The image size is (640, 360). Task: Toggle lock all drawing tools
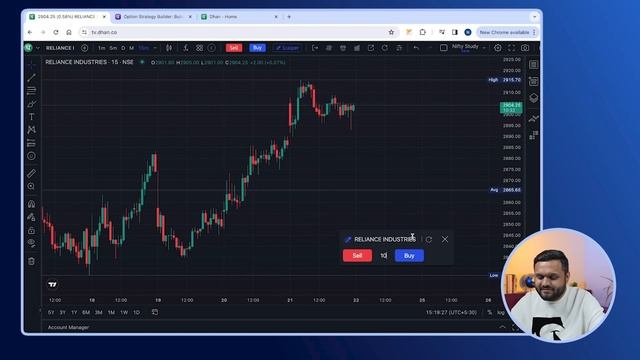[31, 230]
